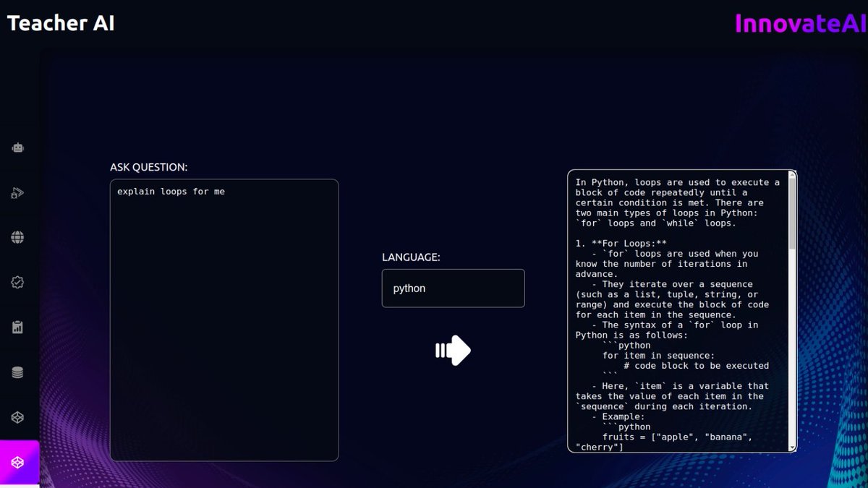
Task: Click the "1. **For Loops:**" heading in answer
Action: [621, 244]
